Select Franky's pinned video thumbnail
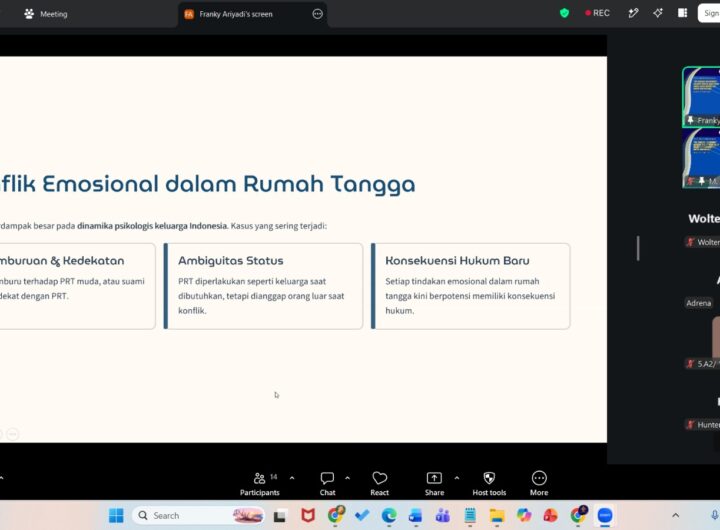The width and height of the screenshot is (720, 530). coord(701,97)
